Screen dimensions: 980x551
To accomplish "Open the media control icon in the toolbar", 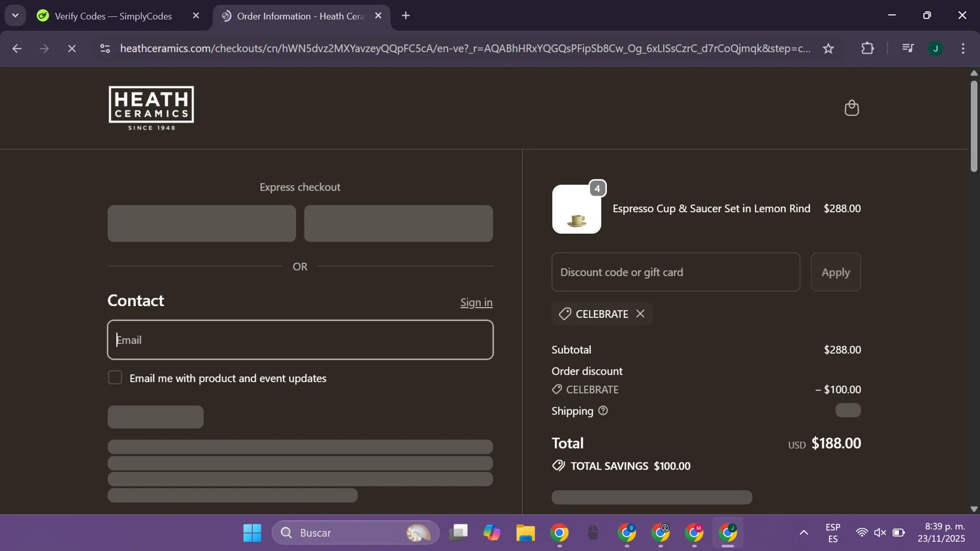I will [907, 48].
